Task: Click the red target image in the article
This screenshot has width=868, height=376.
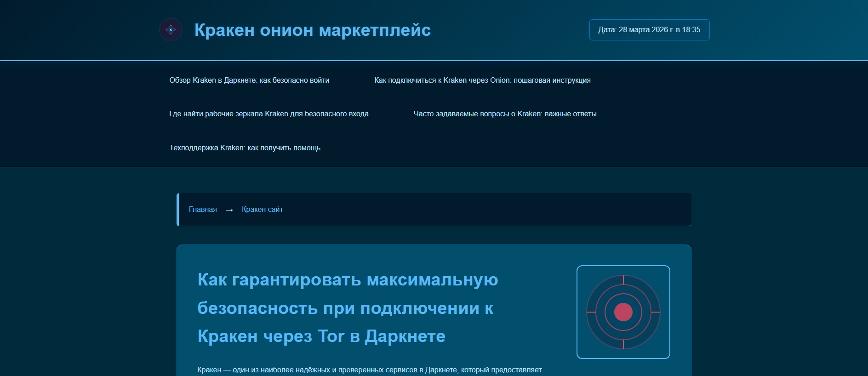Action: click(623, 312)
